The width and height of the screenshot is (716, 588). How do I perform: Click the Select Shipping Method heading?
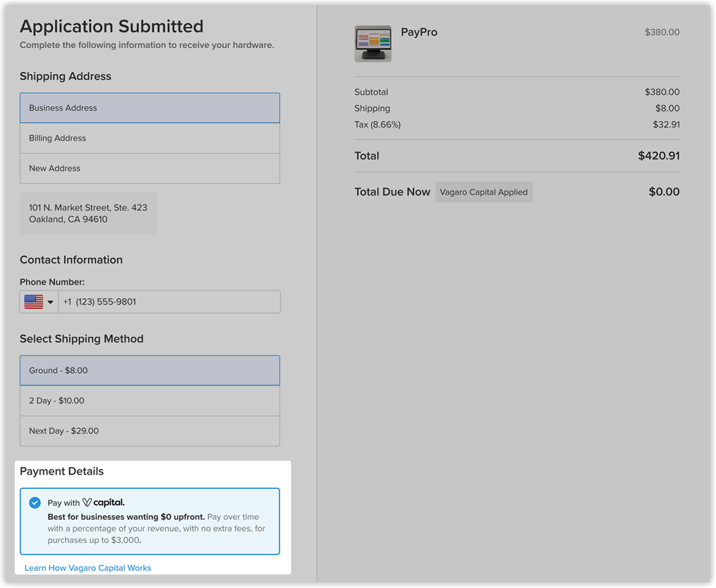82,338
